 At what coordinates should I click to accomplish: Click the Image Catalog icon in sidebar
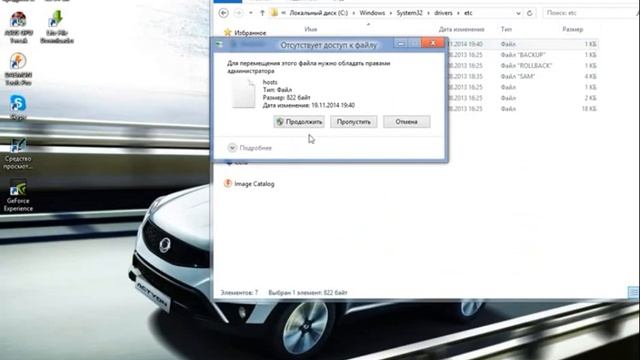click(228, 184)
